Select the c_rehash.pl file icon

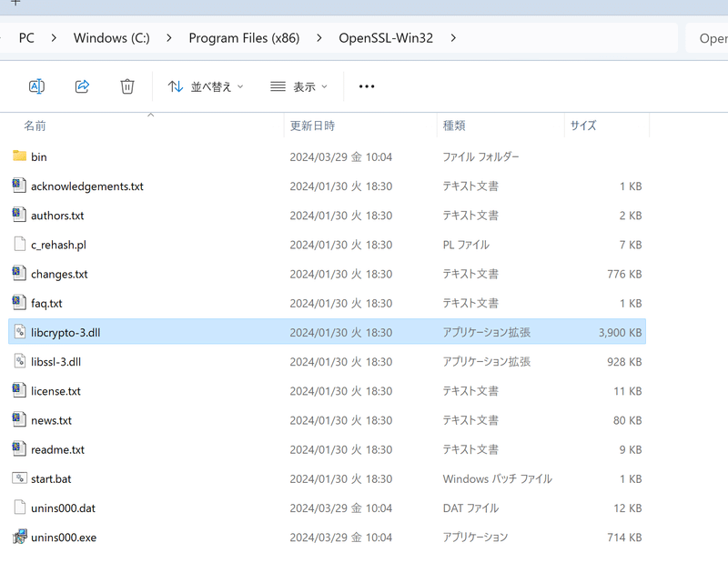pos(19,244)
